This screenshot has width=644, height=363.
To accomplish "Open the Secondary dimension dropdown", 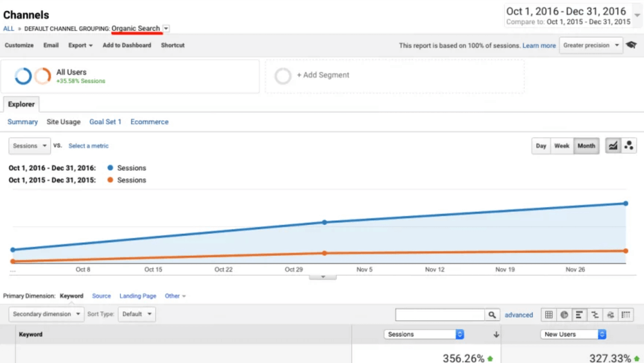I will [x=46, y=314].
